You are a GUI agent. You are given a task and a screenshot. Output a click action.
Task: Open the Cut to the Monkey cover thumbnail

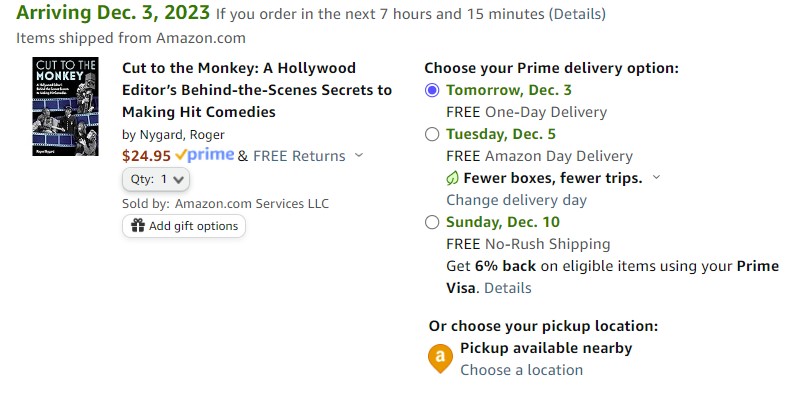[x=65, y=107]
